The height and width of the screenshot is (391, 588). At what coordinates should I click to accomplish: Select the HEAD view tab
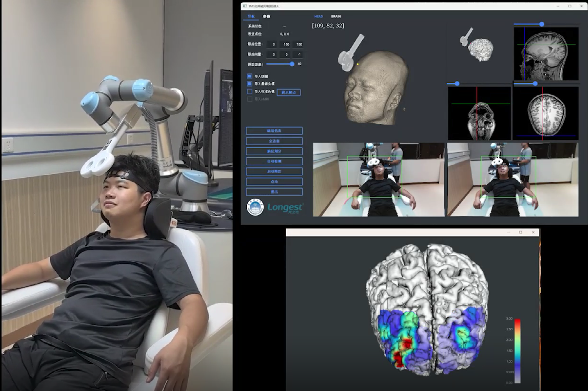click(318, 16)
